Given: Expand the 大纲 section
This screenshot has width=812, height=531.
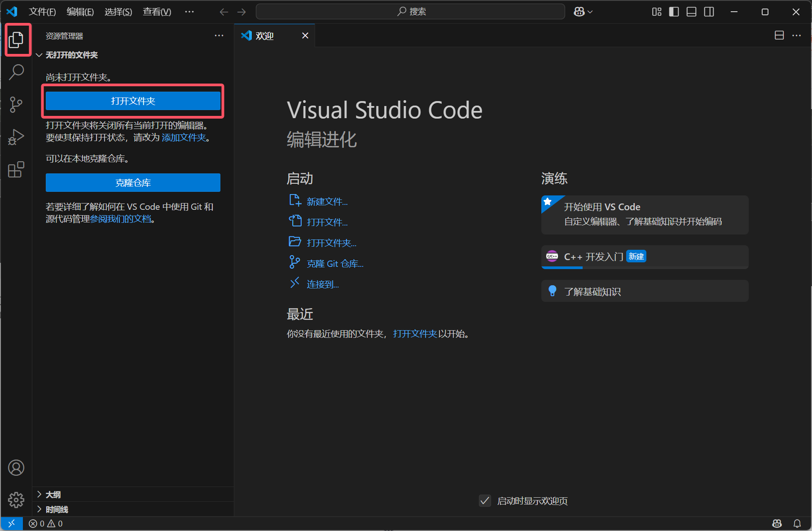Looking at the screenshot, I should coord(133,494).
